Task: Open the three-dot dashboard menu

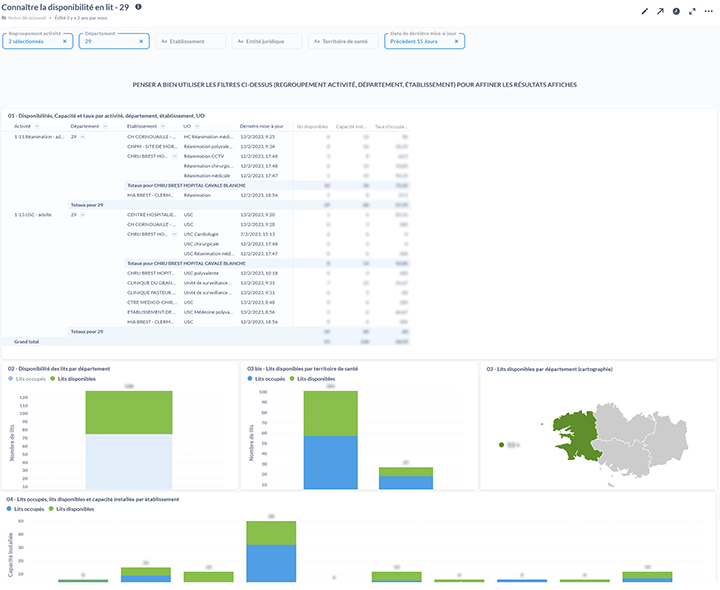Action: pos(708,11)
